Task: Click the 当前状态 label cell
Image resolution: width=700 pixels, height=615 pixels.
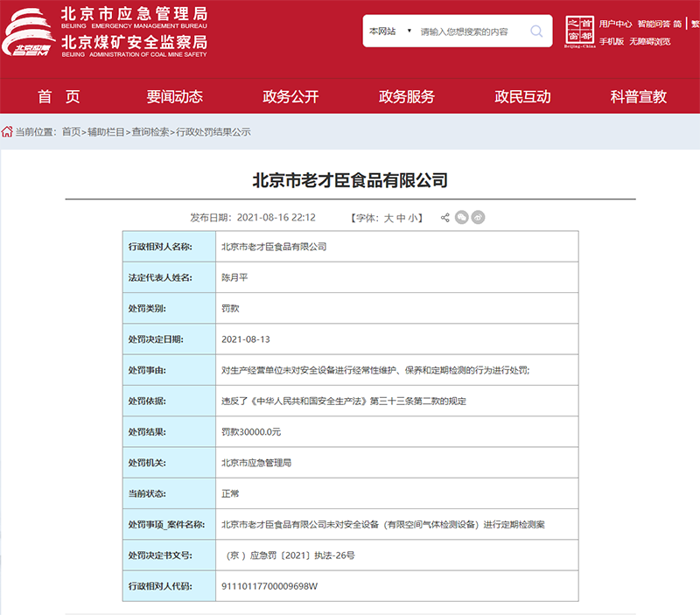Action: (x=169, y=493)
